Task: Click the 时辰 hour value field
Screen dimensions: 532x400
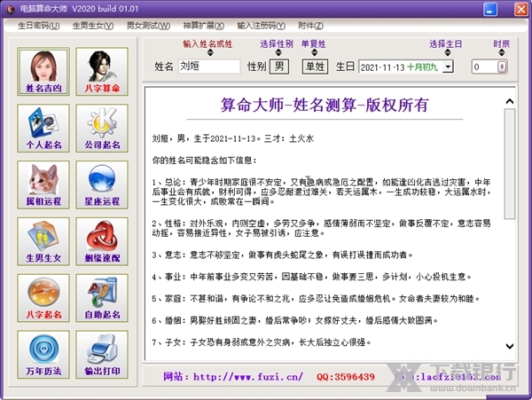Action: pyautogui.click(x=485, y=67)
